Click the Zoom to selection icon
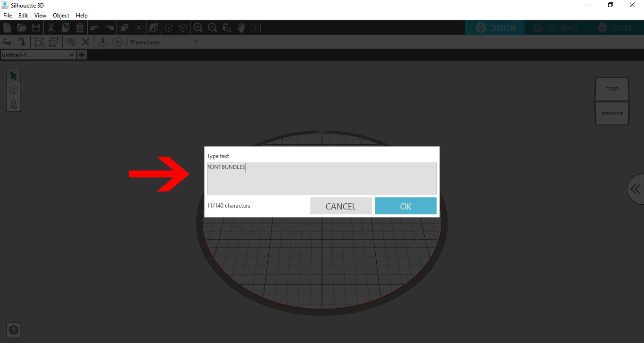Viewport: 644px width, 343px height. (x=227, y=28)
